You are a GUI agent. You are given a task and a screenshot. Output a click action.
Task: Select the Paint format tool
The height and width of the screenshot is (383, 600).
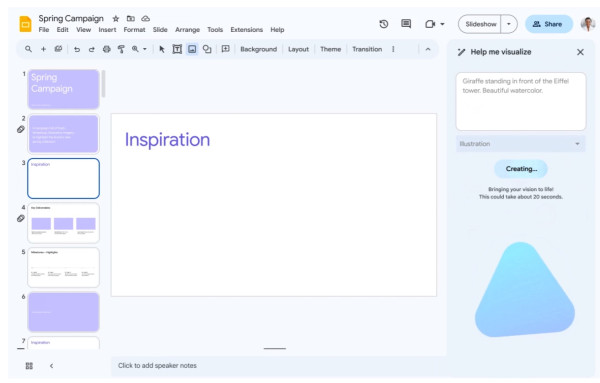[x=121, y=49]
